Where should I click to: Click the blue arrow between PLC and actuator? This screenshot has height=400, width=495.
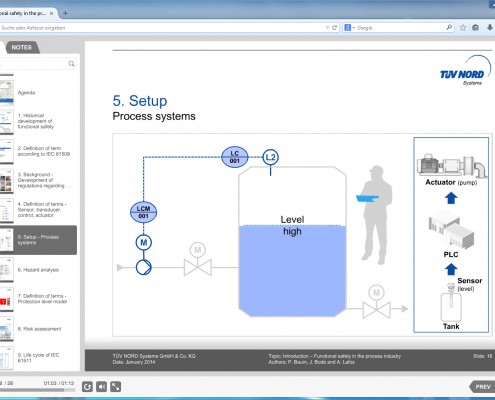coord(451,198)
